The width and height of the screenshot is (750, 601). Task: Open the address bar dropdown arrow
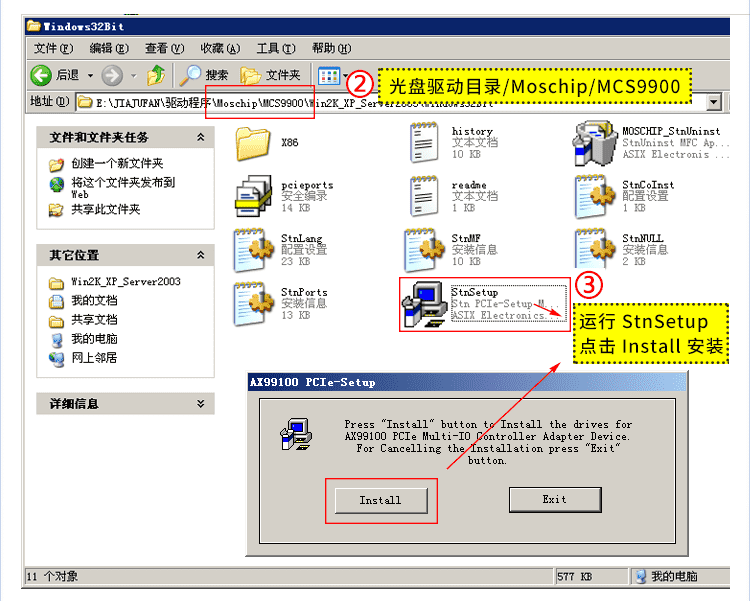pyautogui.click(x=714, y=102)
